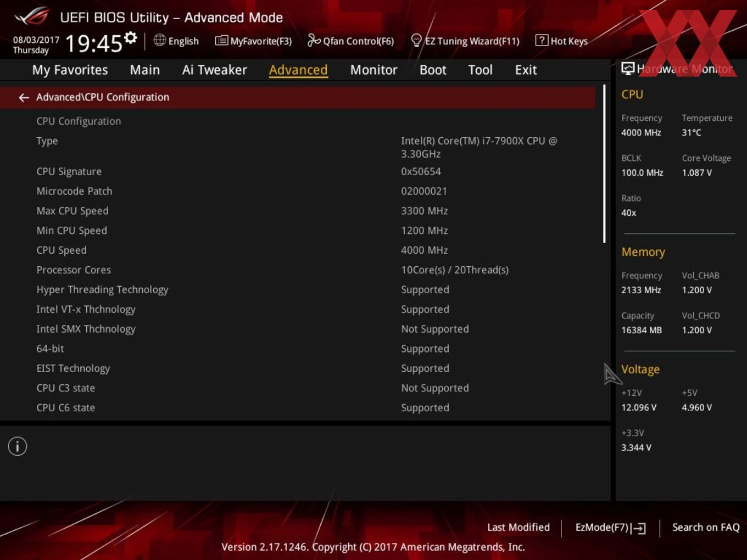Screen dimensions: 747x560
Task: Click the 31°C temperature reading
Action: [692, 132]
